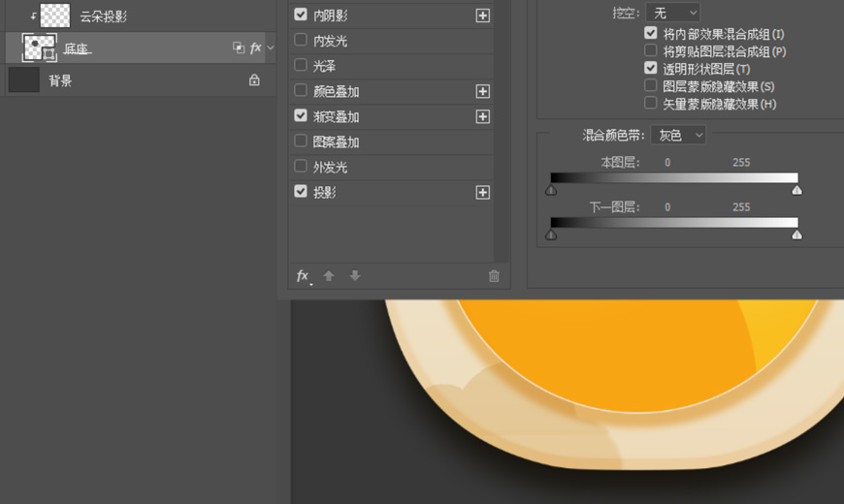This screenshot has height=504, width=844.
Task: Select the 外发光 style entry
Action: pyautogui.click(x=330, y=167)
